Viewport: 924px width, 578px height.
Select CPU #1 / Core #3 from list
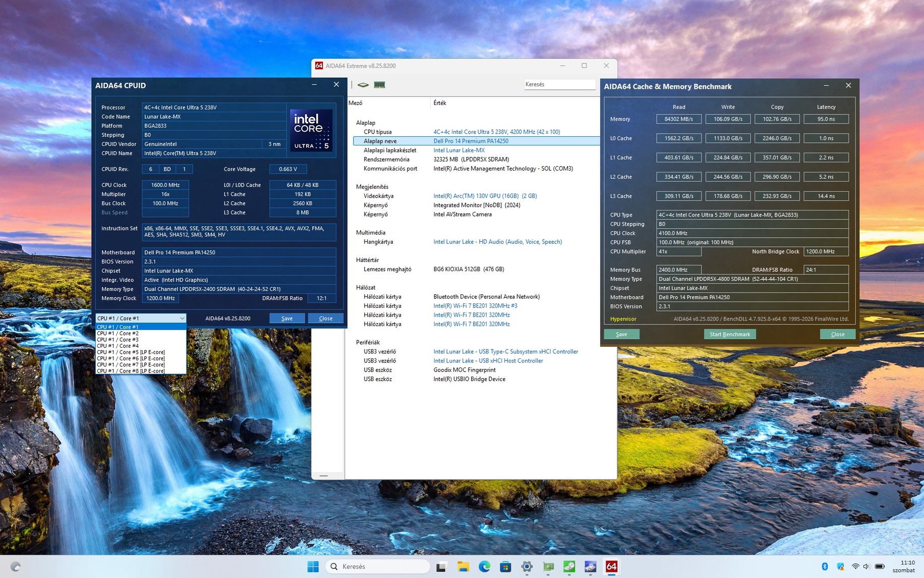pos(141,340)
